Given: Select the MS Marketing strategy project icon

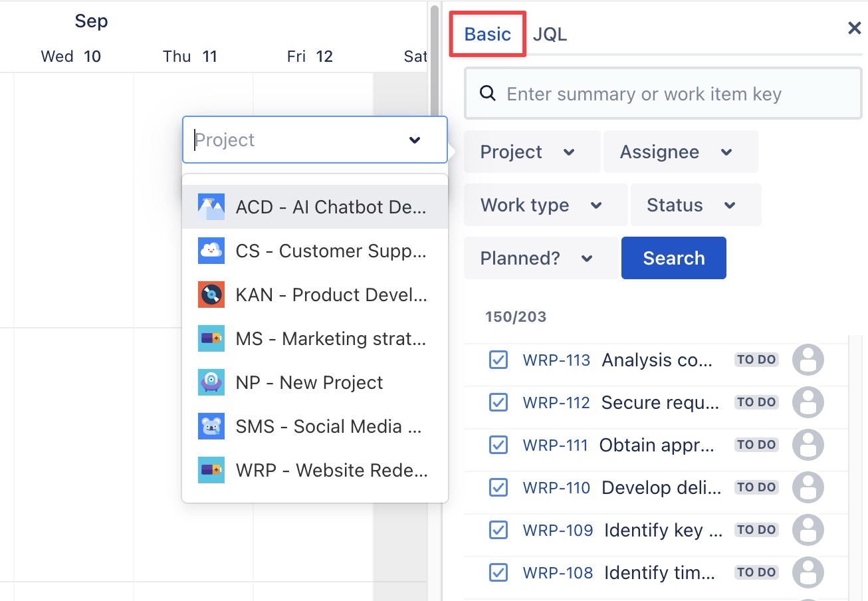Looking at the screenshot, I should [211, 339].
